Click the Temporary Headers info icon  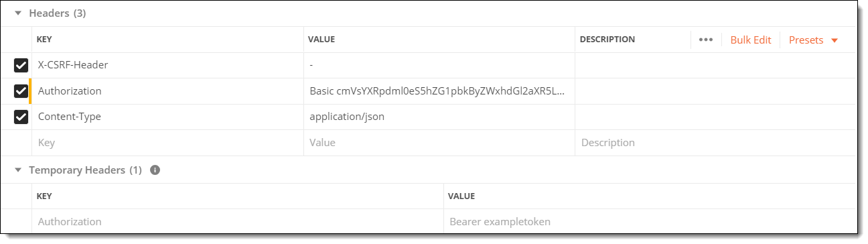point(155,170)
